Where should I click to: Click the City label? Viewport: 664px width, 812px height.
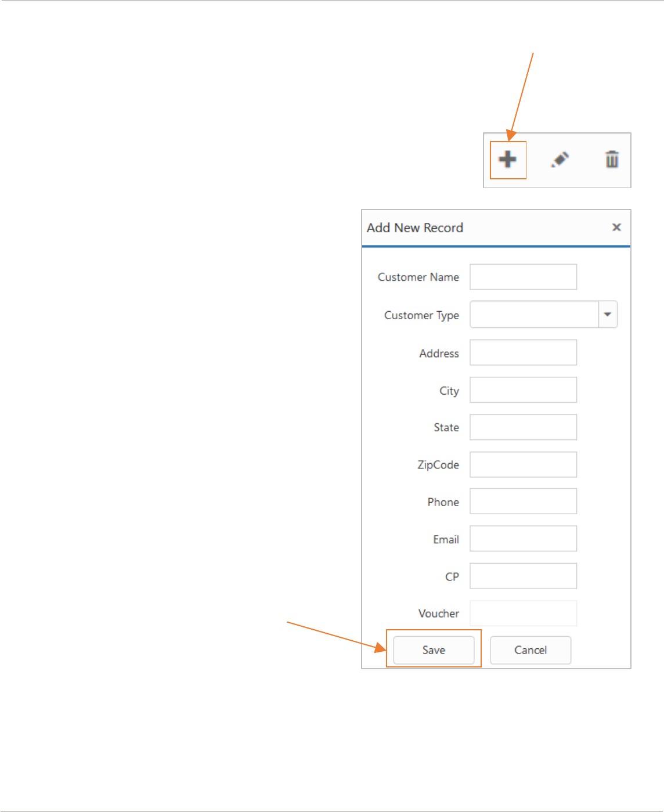click(x=449, y=391)
